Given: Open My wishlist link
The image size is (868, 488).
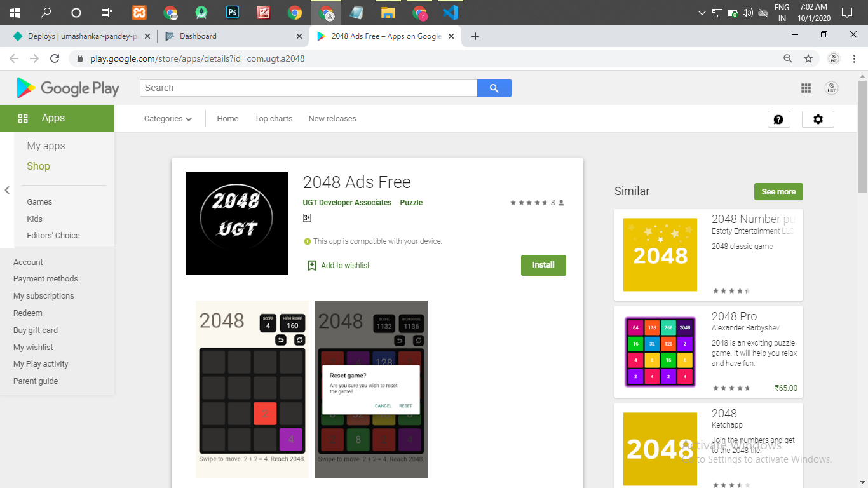Looking at the screenshot, I should point(33,347).
